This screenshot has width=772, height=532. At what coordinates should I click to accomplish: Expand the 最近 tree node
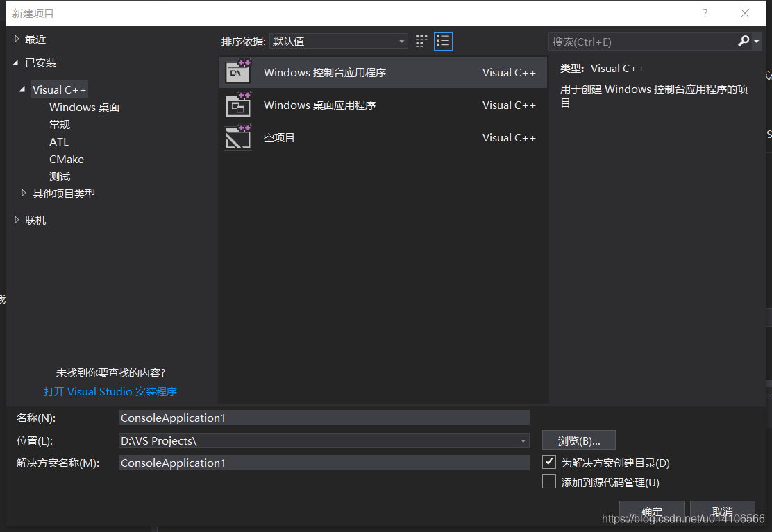click(x=16, y=39)
